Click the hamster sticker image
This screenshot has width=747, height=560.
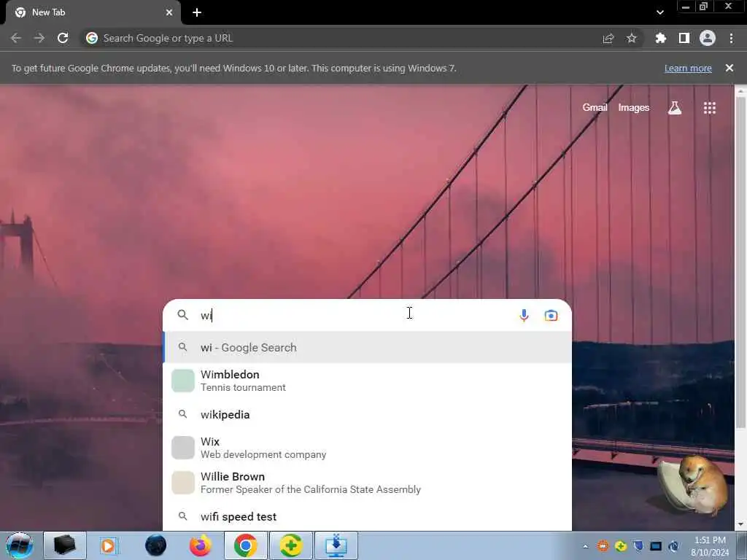(x=694, y=485)
